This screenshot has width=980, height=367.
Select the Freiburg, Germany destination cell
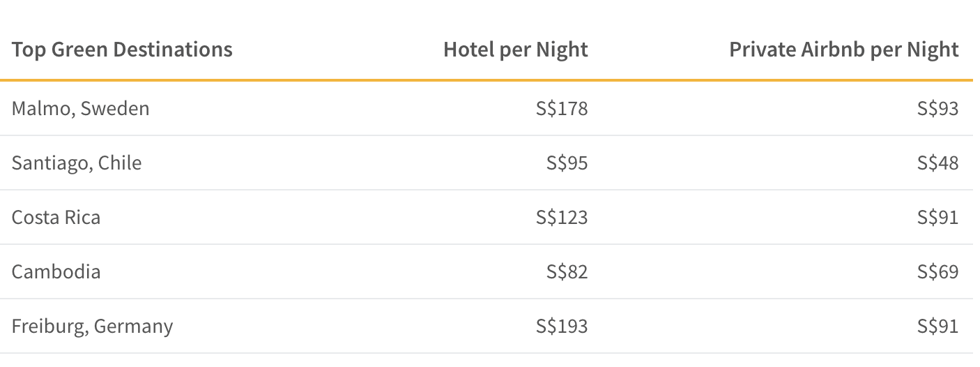[x=92, y=326]
